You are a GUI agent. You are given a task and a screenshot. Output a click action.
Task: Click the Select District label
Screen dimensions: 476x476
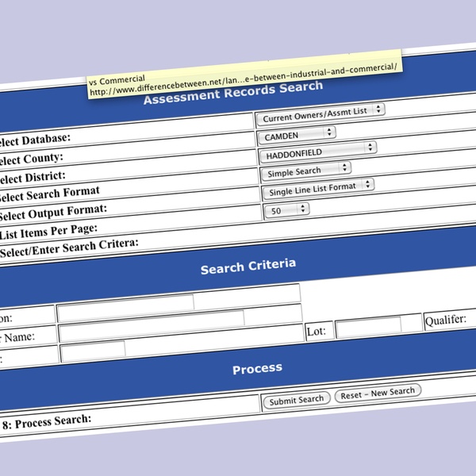tap(32, 177)
